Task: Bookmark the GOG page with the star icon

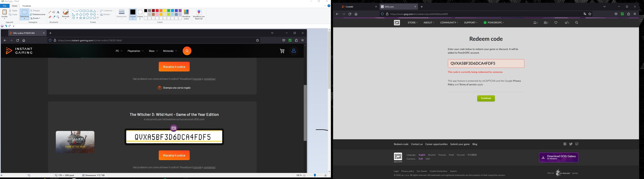Action: click(590, 14)
